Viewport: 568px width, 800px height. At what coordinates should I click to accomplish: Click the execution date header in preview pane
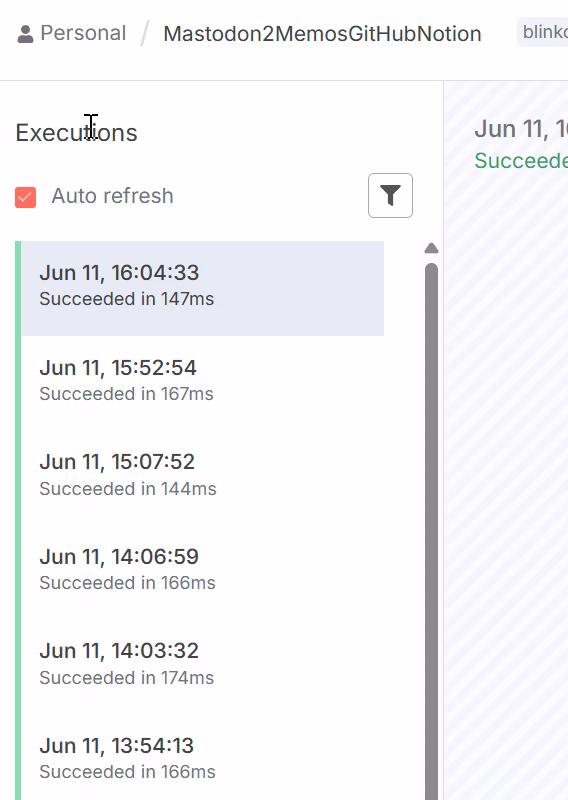click(521, 129)
